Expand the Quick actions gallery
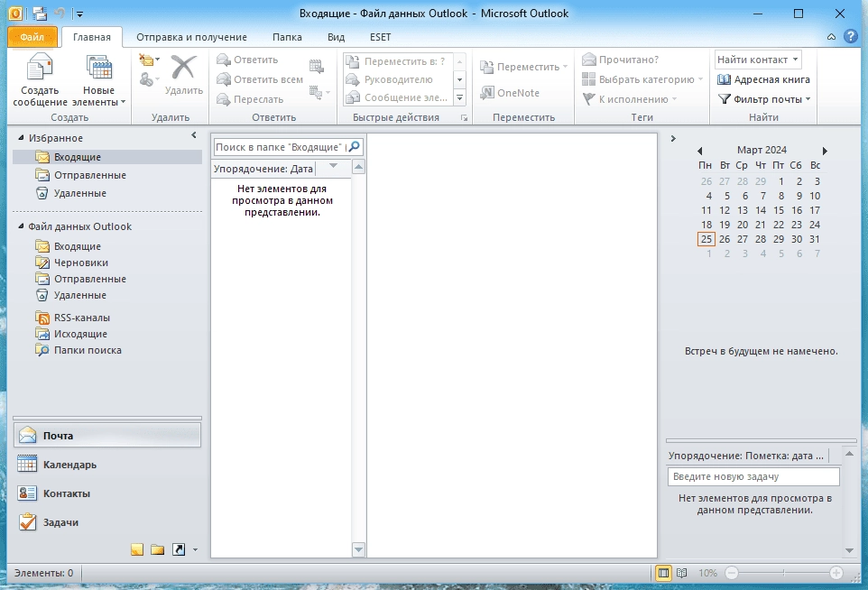Image resolution: width=868 pixels, height=590 pixels. pyautogui.click(x=460, y=98)
